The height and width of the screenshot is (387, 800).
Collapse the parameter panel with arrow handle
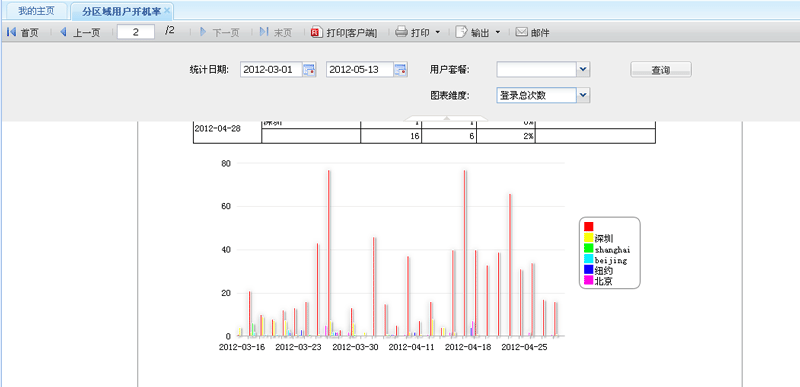pos(446,118)
